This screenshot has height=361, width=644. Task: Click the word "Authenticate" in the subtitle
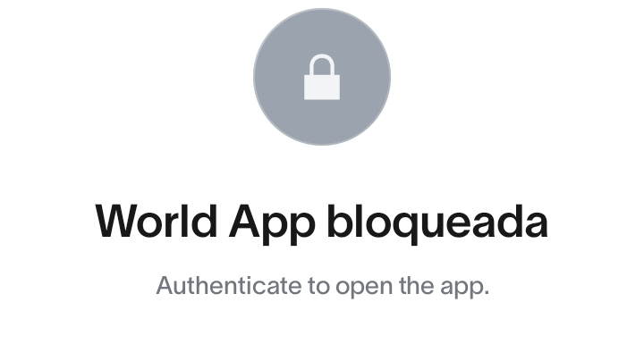pyautogui.click(x=229, y=285)
